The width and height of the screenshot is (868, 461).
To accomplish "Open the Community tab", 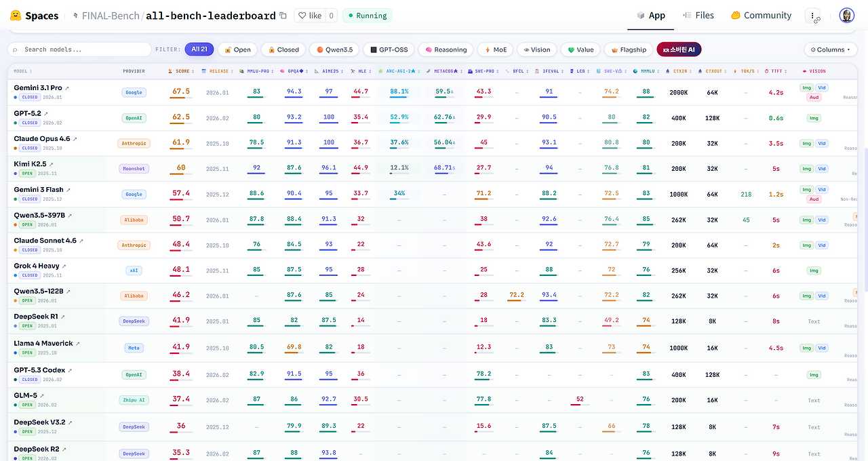I will (760, 15).
